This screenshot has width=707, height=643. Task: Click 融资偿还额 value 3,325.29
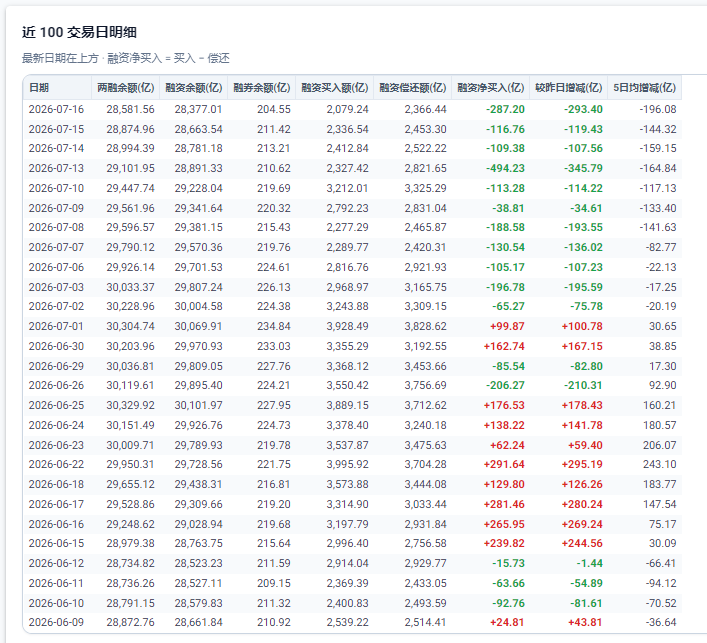point(425,188)
